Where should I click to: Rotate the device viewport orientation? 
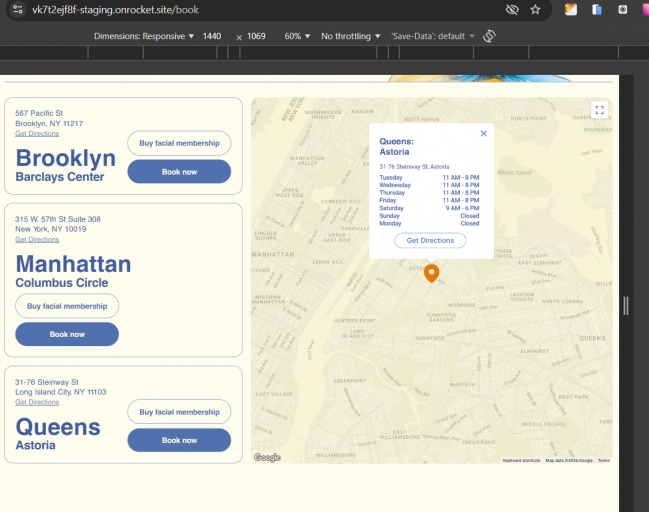click(489, 36)
